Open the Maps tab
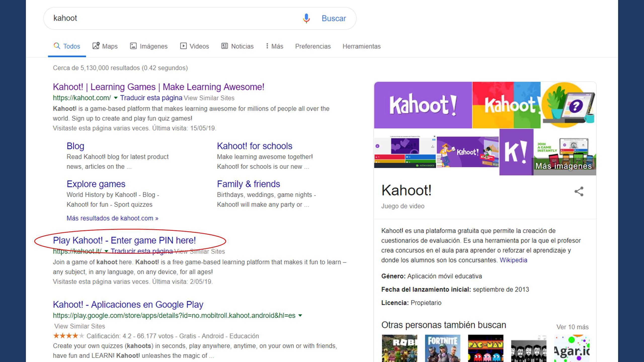Screen dimensions: 644x362 (x=105, y=46)
